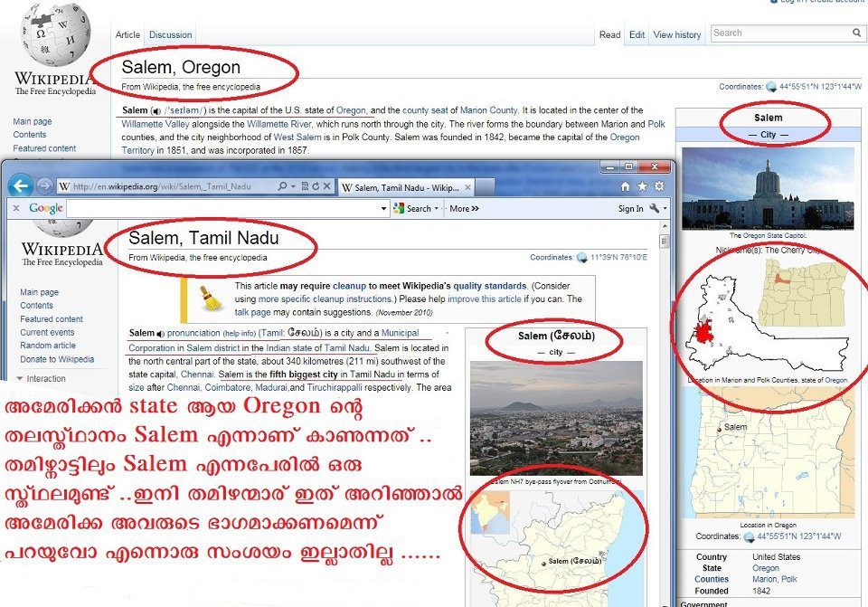Close the Google toolbar with X
This screenshot has height=607, width=868.
tap(15, 208)
